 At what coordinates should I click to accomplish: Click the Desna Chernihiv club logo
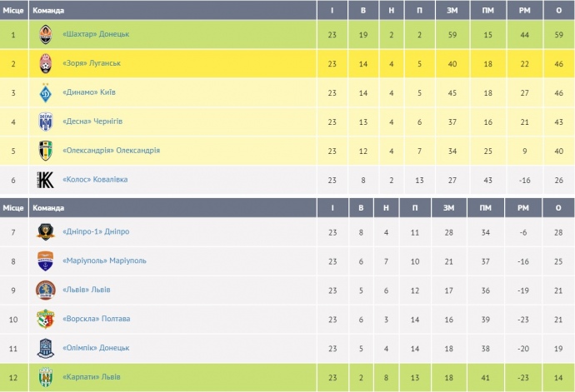(46, 122)
